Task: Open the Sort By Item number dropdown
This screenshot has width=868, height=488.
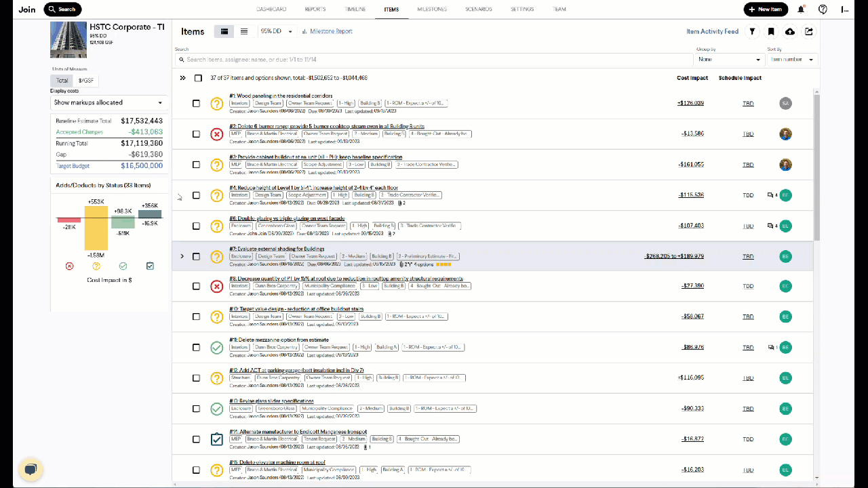Action: pyautogui.click(x=792, y=60)
